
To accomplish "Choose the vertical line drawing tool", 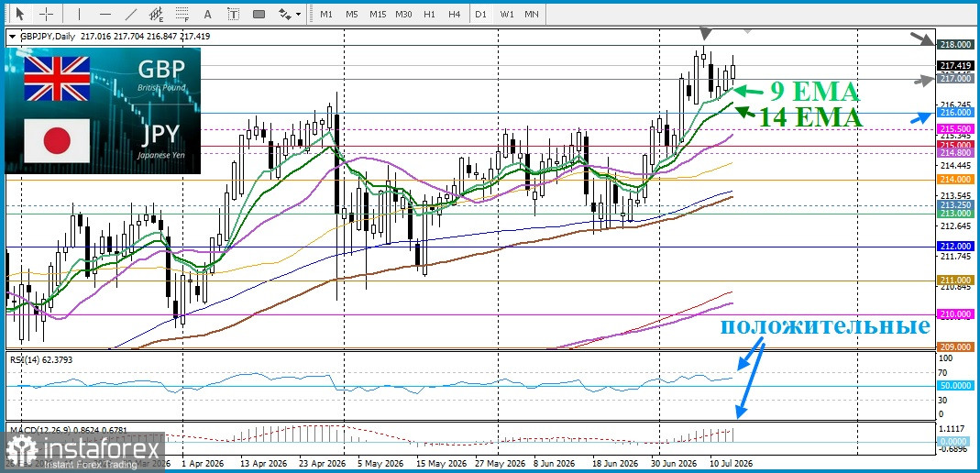I will click(79, 14).
